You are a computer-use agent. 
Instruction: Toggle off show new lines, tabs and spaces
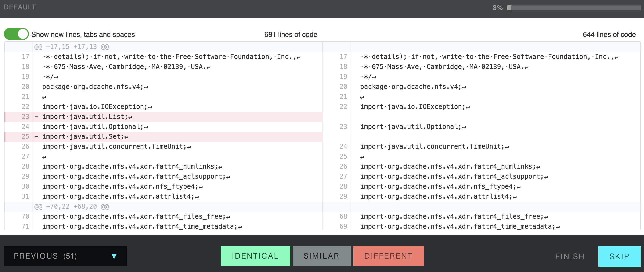[16, 34]
